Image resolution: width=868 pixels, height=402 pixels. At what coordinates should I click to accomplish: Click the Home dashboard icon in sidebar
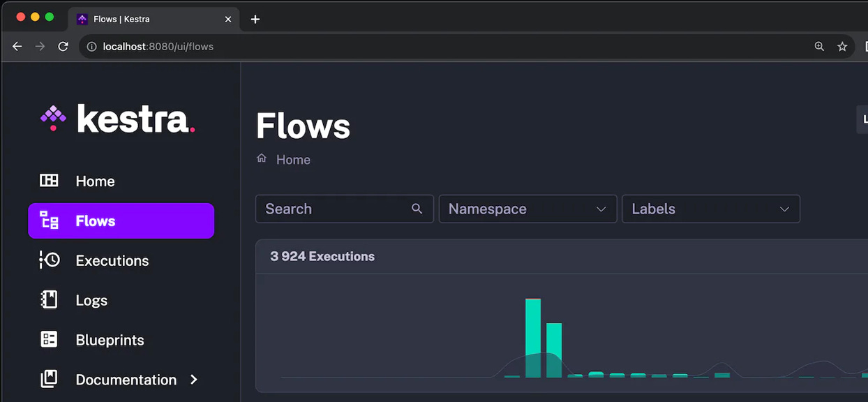[x=49, y=181]
